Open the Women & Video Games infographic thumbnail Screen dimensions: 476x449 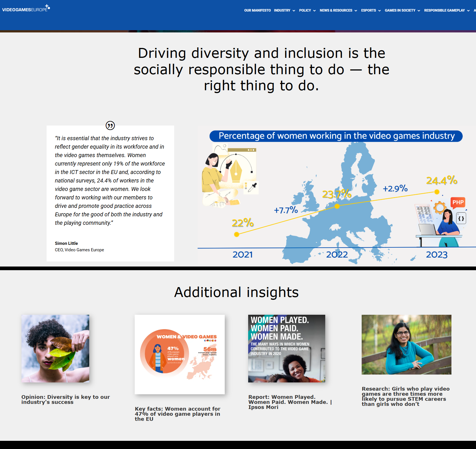180,355
